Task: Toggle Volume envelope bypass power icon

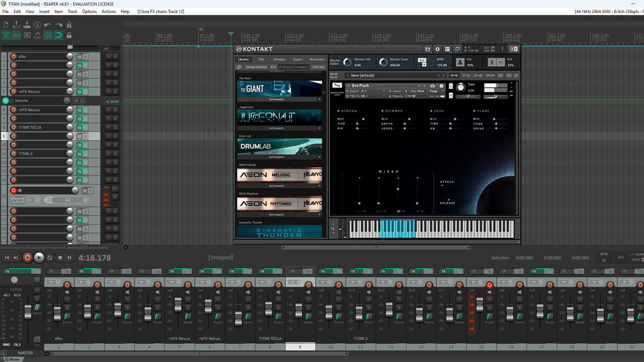Action: pyautogui.click(x=12, y=101)
